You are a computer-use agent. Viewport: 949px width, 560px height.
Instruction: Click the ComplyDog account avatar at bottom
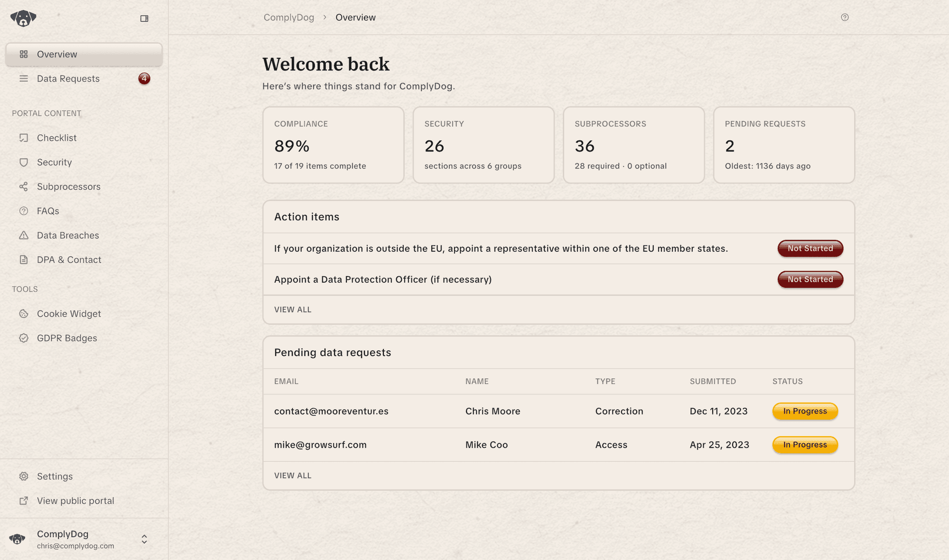18,540
